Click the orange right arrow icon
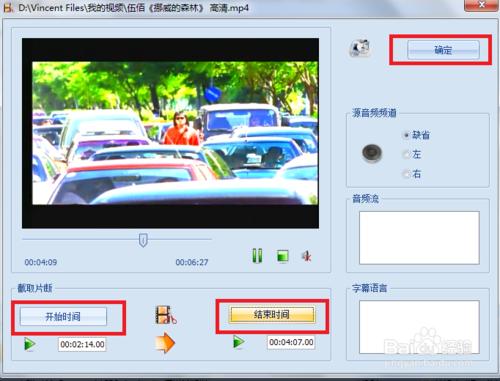500x381 pixels. click(165, 343)
